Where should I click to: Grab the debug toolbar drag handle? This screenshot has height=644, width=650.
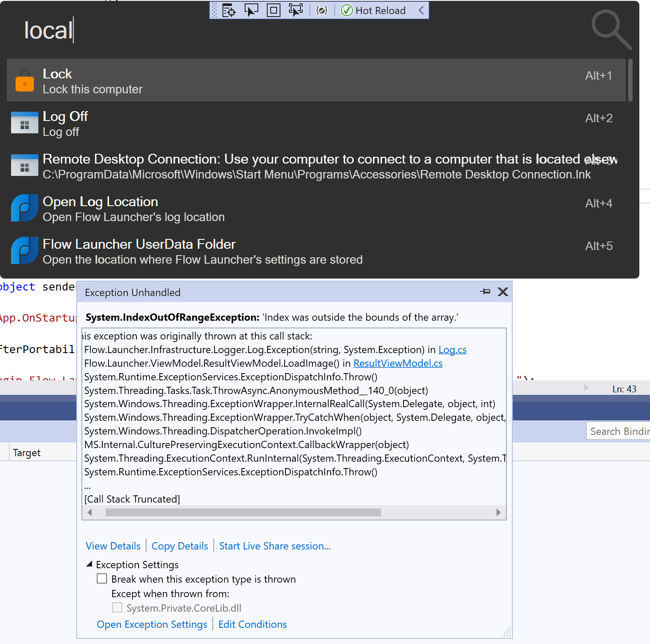click(x=214, y=10)
